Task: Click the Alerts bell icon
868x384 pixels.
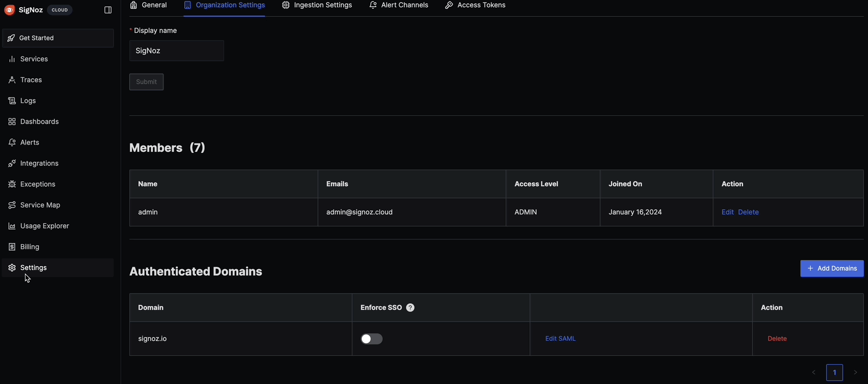Action: tap(12, 142)
